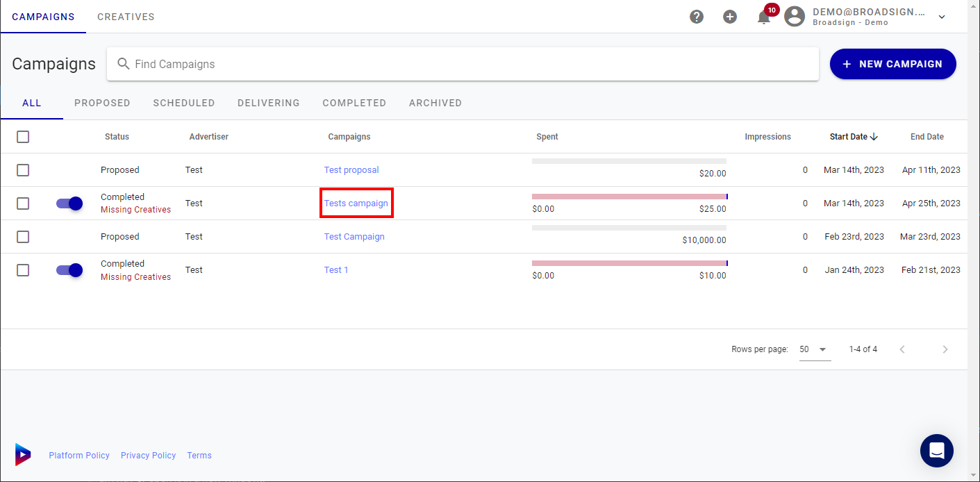
Task: Click the Tests campaign spent progress bar
Action: [x=630, y=197]
